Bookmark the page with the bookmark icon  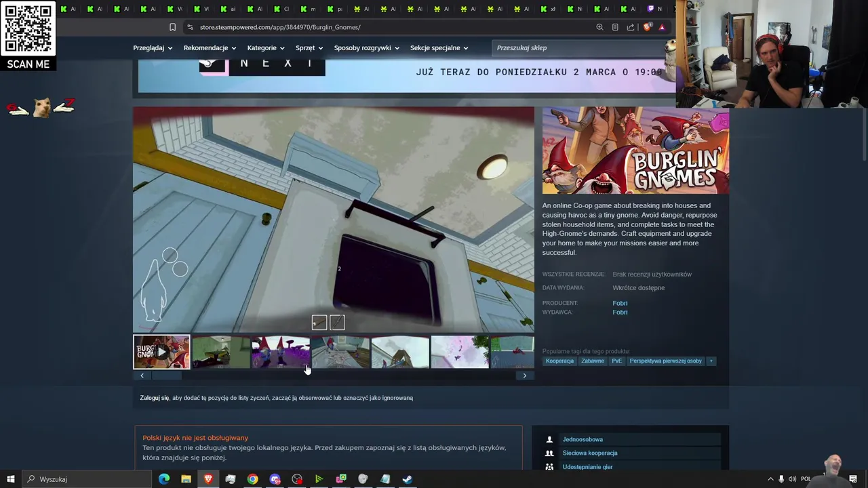pyautogui.click(x=172, y=27)
